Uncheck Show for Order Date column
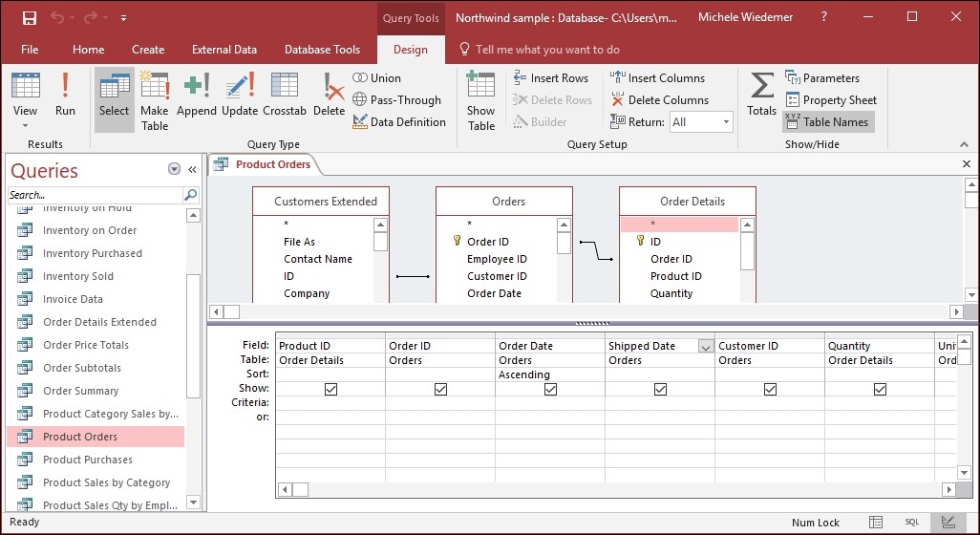 tap(550, 390)
